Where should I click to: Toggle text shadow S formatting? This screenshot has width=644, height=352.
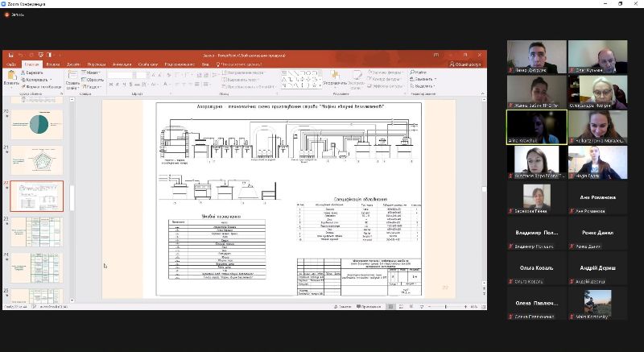click(130, 85)
